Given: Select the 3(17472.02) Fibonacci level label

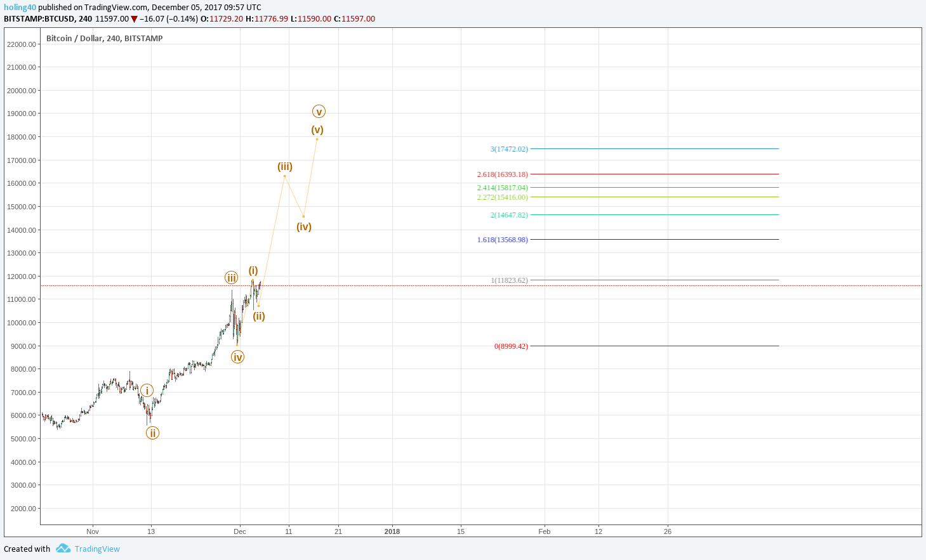Looking at the screenshot, I should point(509,149).
